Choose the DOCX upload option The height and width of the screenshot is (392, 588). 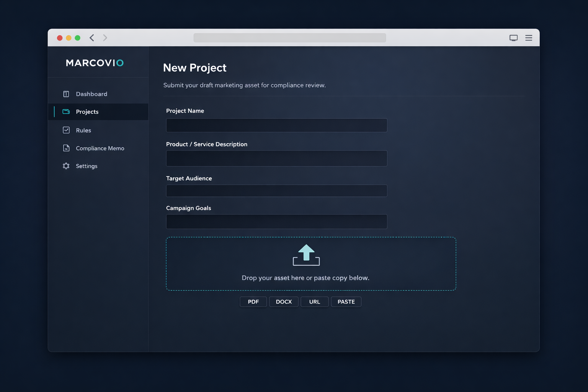click(284, 302)
